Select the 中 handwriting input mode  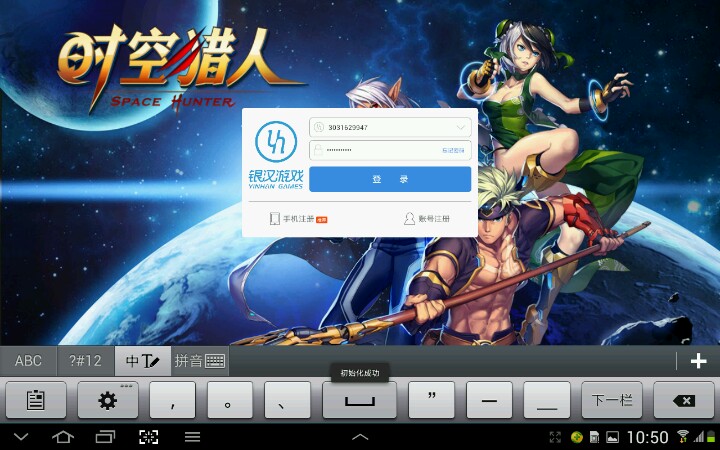click(143, 361)
